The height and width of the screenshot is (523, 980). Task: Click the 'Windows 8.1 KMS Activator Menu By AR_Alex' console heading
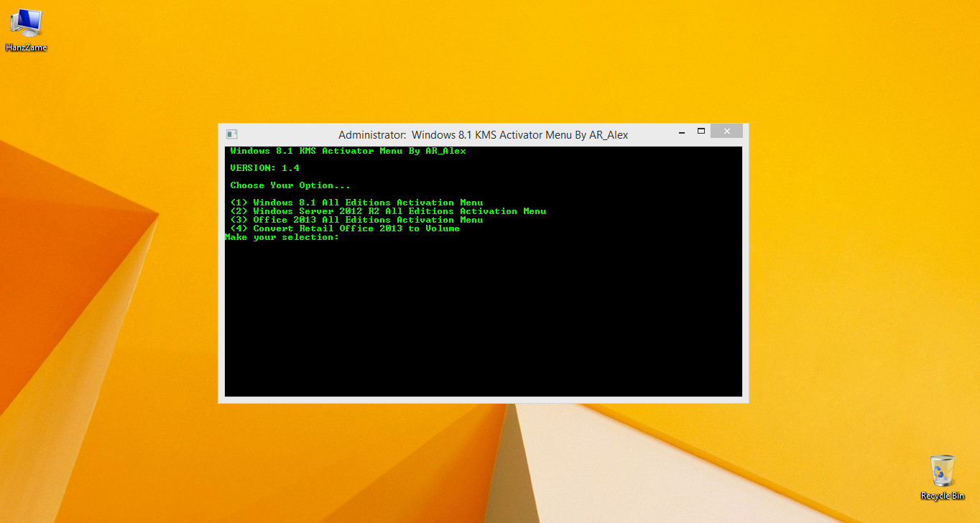348,151
